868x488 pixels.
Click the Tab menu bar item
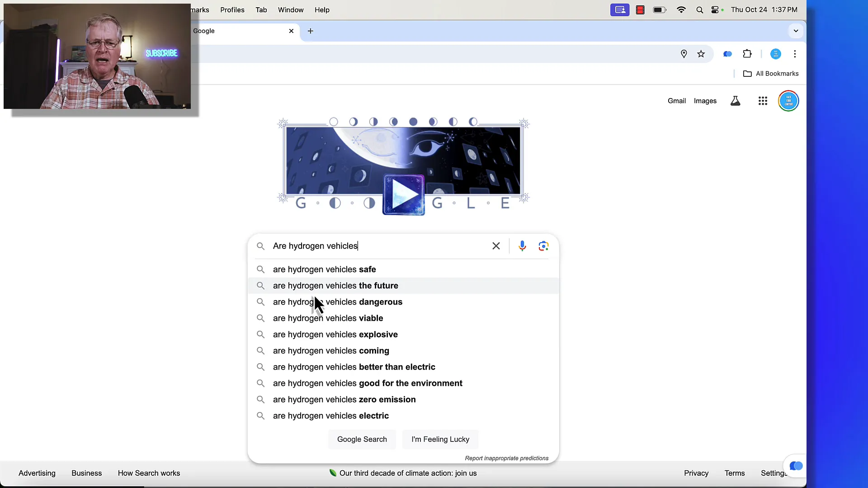261,9
